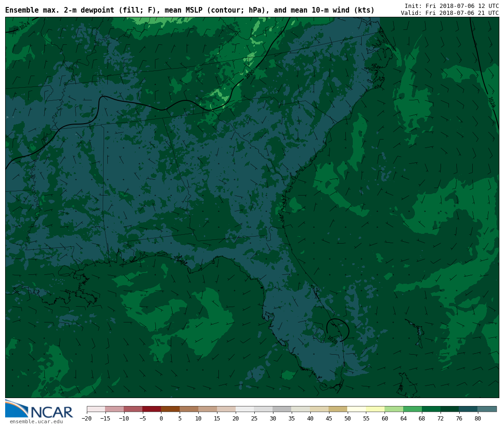Click the '0' colorbar label
Image resolution: width=504 pixels, height=427 pixels.
click(x=161, y=418)
